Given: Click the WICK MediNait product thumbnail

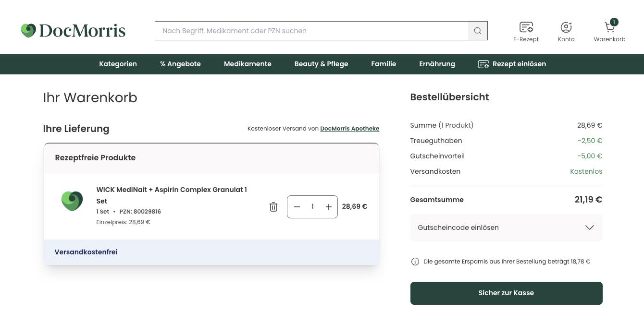Looking at the screenshot, I should click(x=72, y=201).
